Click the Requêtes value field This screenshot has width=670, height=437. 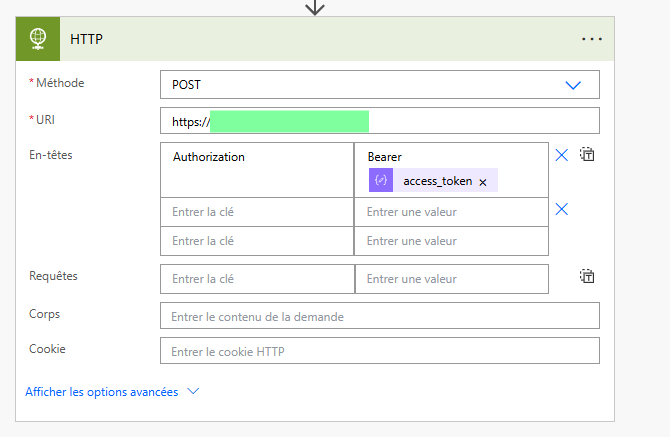451,279
